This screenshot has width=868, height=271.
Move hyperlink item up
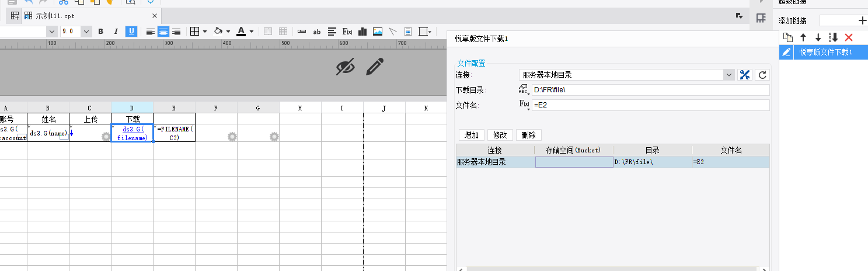point(803,37)
